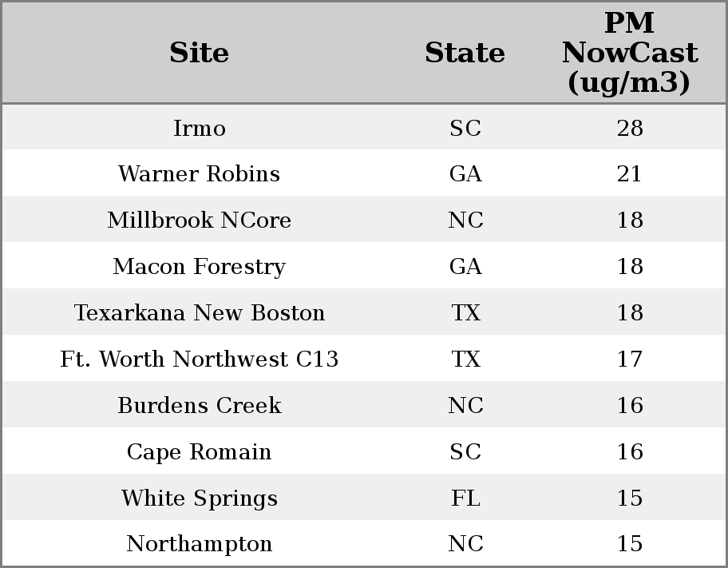The height and width of the screenshot is (568, 728).
Task: Click the Northampton site name
Action: coord(199,544)
